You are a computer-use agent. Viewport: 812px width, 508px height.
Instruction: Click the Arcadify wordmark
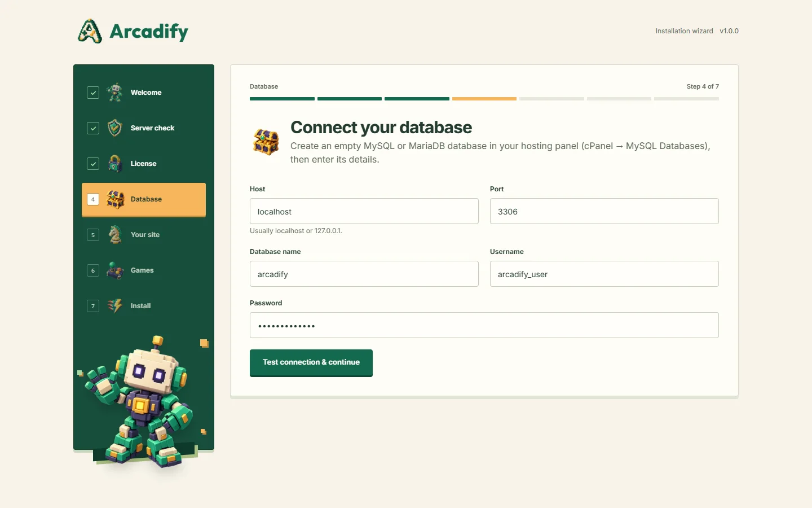(149, 32)
